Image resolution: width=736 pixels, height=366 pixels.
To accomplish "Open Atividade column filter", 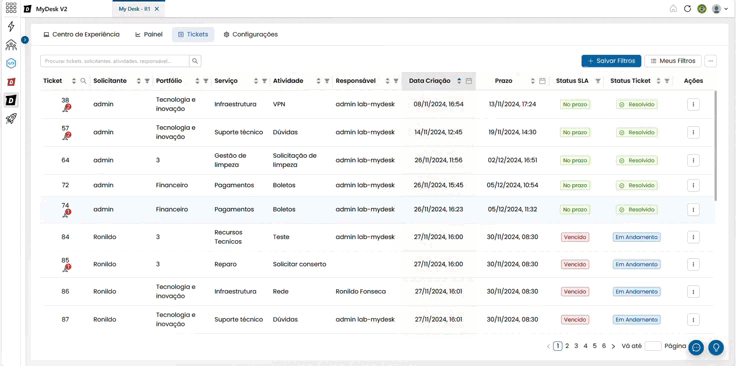I will [327, 81].
